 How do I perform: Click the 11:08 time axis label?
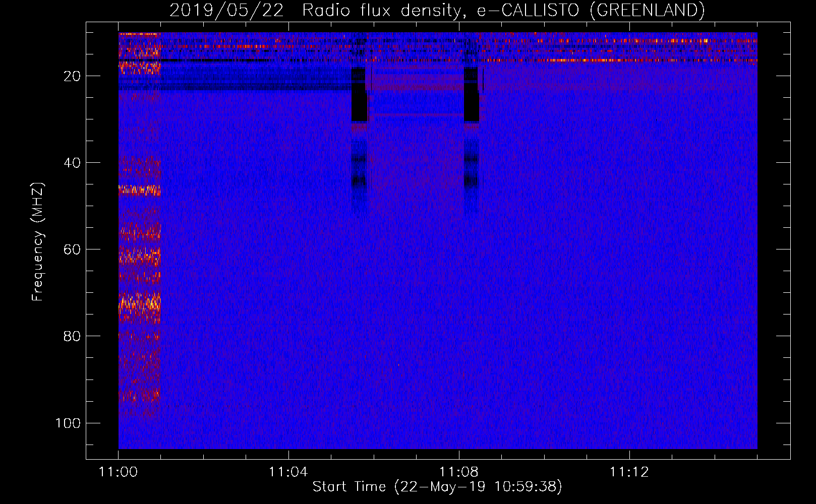point(458,472)
